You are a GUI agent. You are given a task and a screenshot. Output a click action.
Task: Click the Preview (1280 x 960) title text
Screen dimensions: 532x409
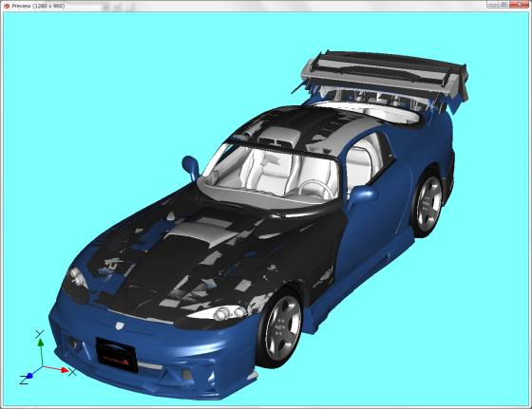pyautogui.click(x=38, y=6)
